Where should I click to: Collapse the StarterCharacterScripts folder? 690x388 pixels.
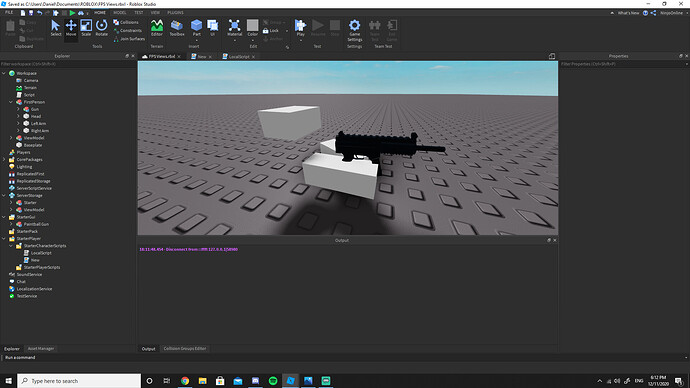pyautogui.click(x=11, y=245)
